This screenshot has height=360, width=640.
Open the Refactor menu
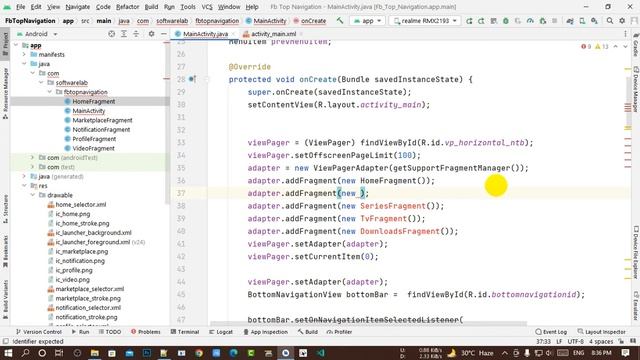click(127, 7)
